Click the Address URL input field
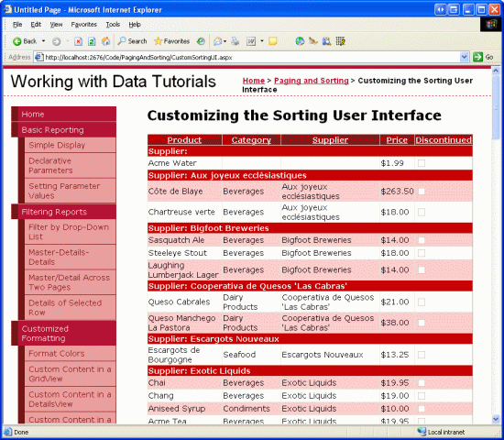Image resolution: width=504 pixels, height=440 pixels. (x=251, y=57)
